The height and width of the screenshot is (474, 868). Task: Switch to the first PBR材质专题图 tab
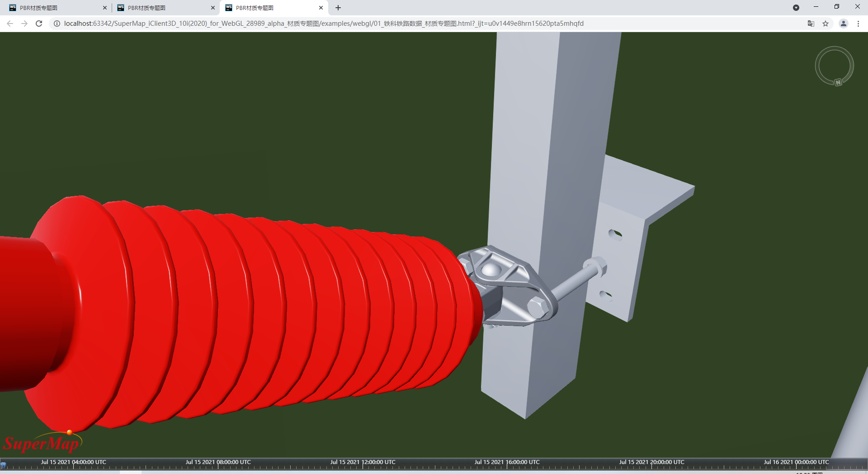[54, 8]
